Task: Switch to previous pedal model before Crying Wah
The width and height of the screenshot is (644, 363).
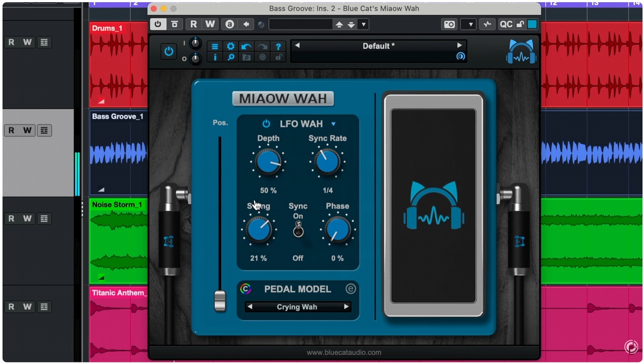Action: tap(249, 307)
